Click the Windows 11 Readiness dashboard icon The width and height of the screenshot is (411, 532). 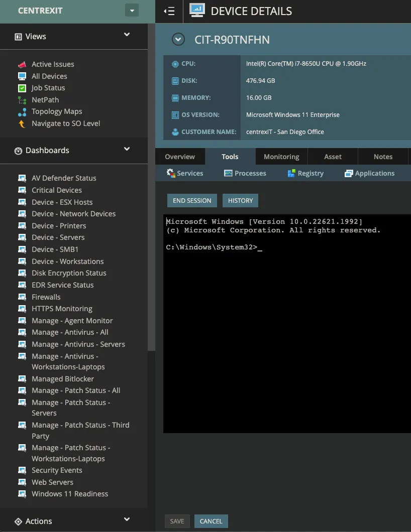click(22, 494)
